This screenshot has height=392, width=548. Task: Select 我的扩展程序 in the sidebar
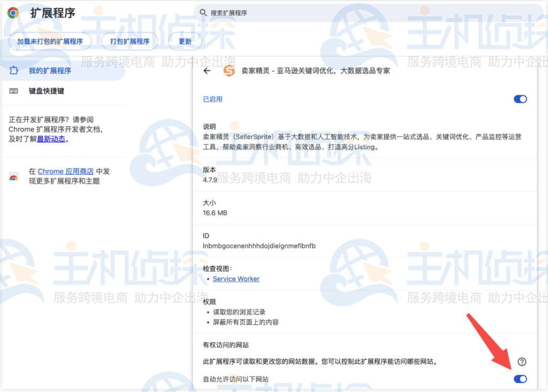pos(49,70)
